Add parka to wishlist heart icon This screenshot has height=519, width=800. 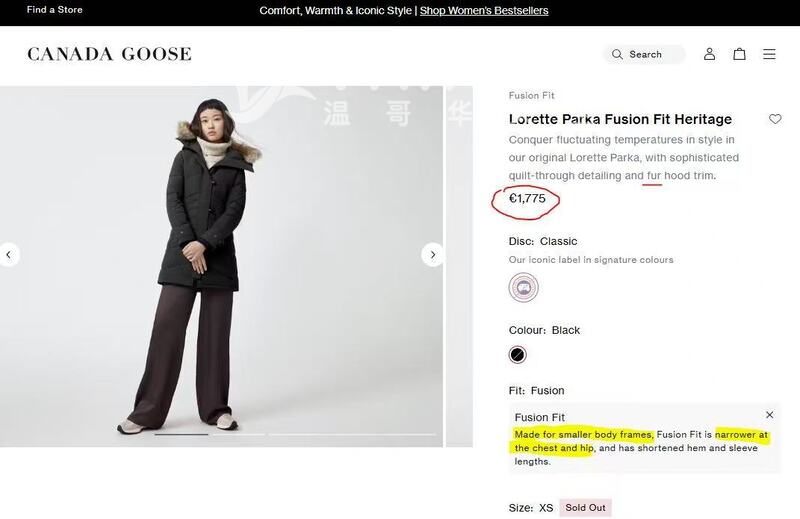(775, 119)
